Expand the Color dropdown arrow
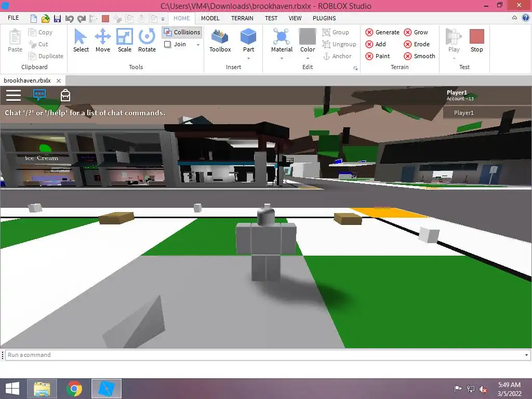The width and height of the screenshot is (532, 399). 308,58
